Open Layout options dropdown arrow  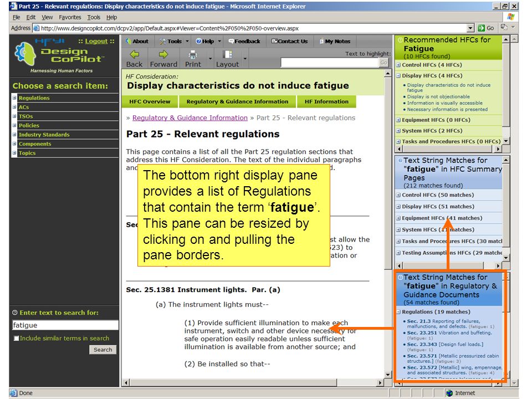click(x=245, y=58)
